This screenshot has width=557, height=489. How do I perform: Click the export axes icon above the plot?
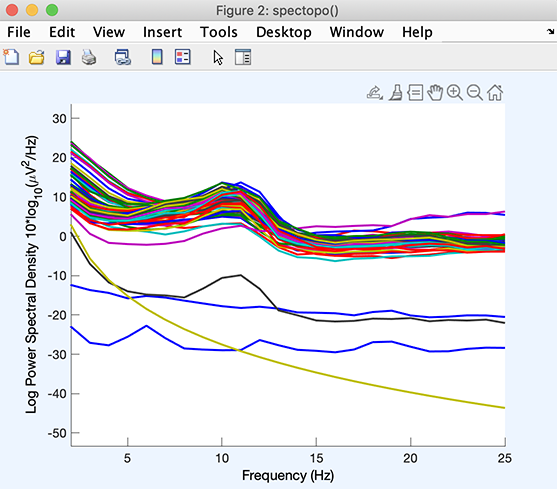375,93
